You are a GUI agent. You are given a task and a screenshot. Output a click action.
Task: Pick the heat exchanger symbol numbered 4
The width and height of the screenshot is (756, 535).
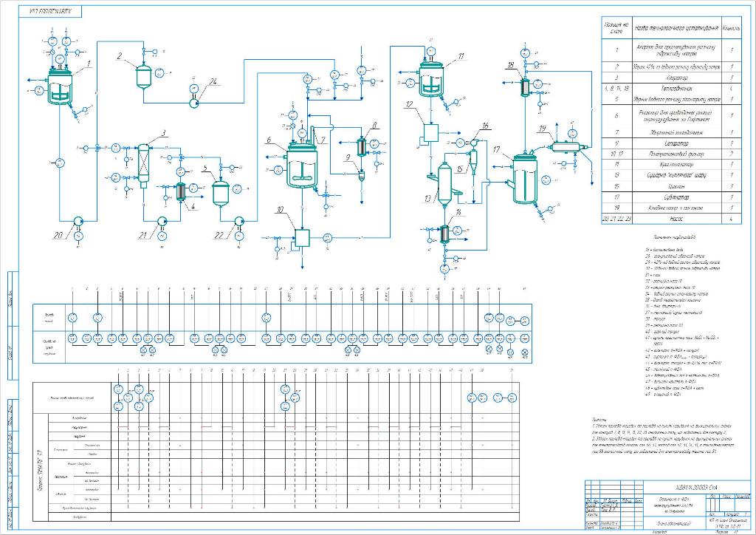tap(182, 191)
